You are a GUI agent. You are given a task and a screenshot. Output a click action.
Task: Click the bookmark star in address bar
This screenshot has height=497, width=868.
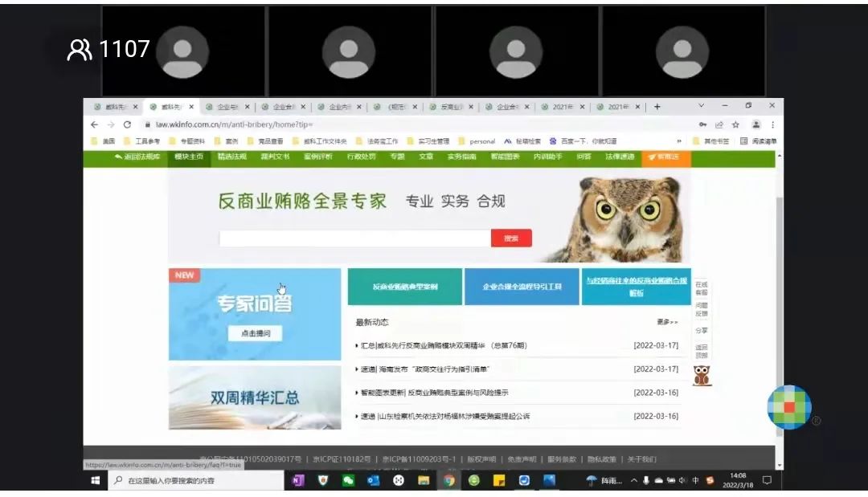click(x=735, y=124)
